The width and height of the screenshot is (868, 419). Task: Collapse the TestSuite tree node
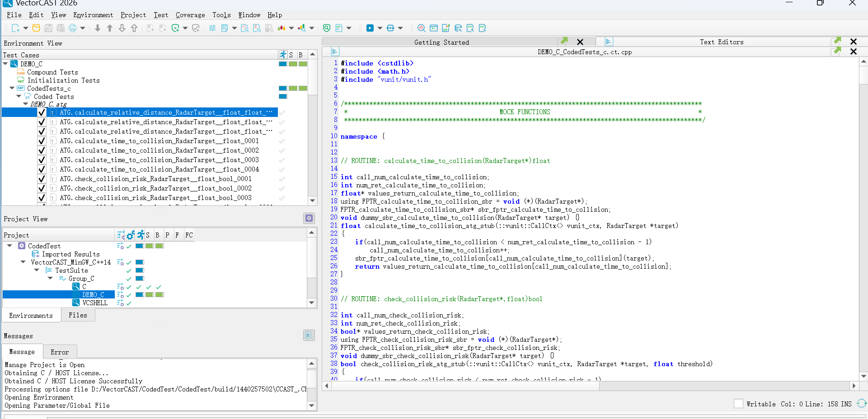[x=37, y=270]
